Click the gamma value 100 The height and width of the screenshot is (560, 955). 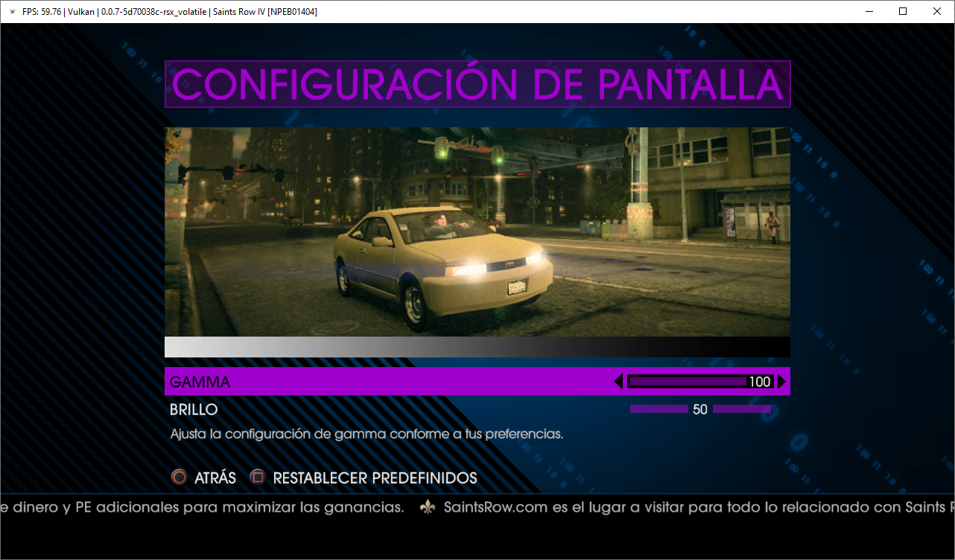[760, 381]
